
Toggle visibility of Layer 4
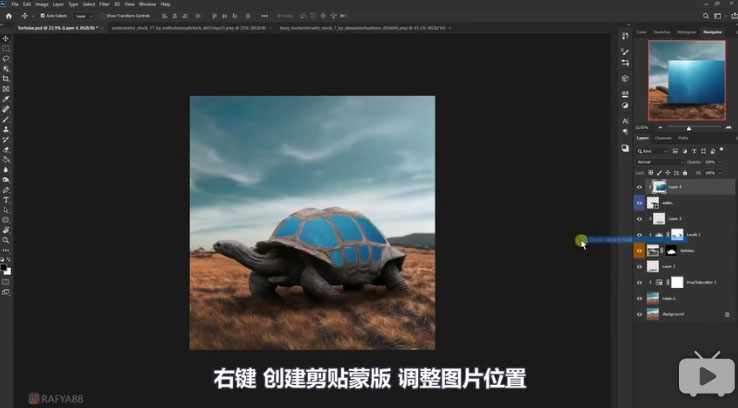(x=640, y=187)
